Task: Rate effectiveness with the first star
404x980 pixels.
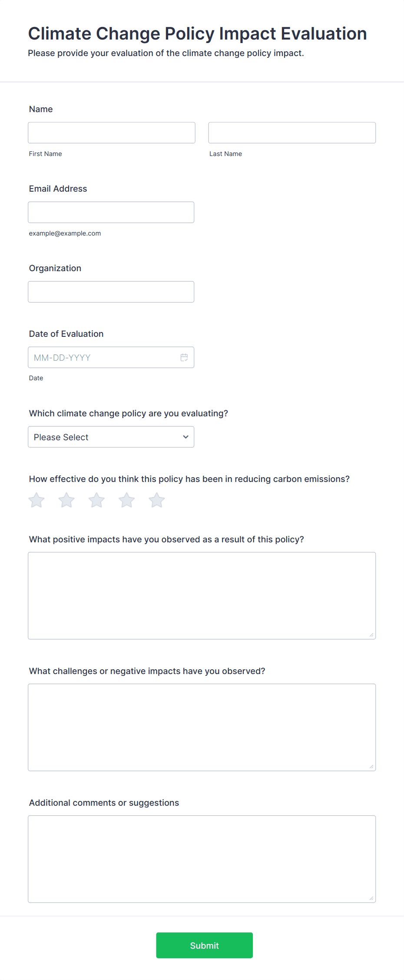Action: pos(36,500)
